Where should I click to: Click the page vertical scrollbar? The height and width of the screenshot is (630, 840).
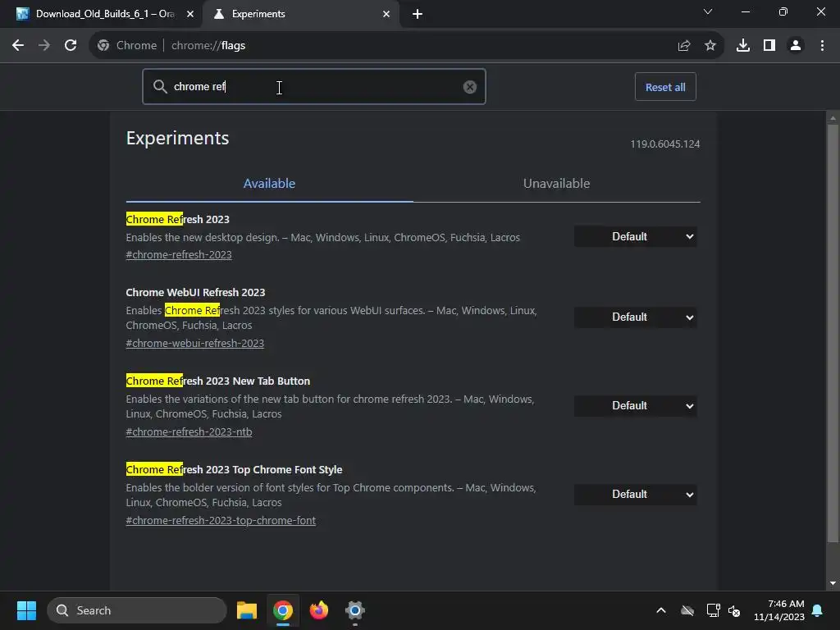click(833, 332)
